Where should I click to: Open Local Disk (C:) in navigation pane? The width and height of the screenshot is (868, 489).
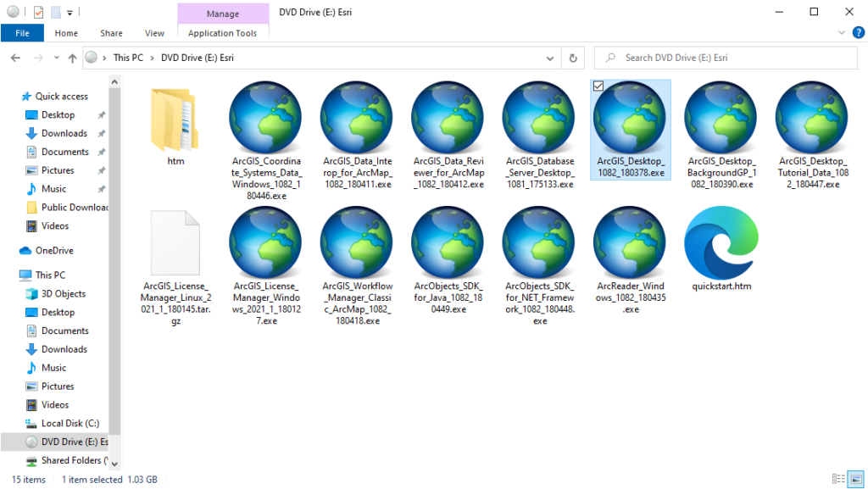[70, 423]
